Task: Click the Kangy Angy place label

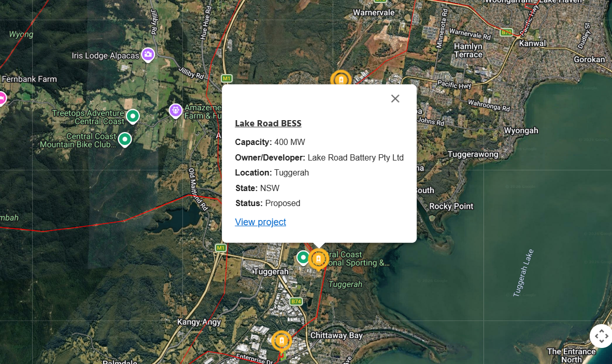Action: pos(199,322)
